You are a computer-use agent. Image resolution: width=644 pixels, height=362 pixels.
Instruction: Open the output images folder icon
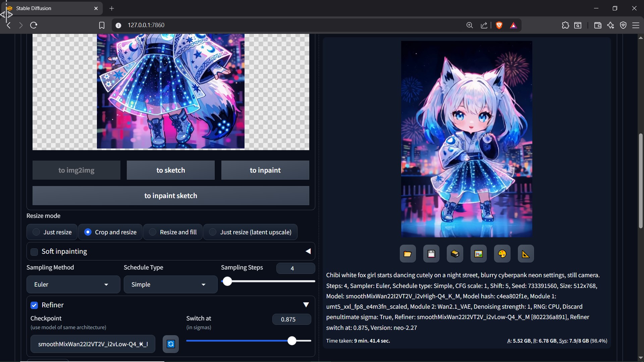pyautogui.click(x=408, y=254)
